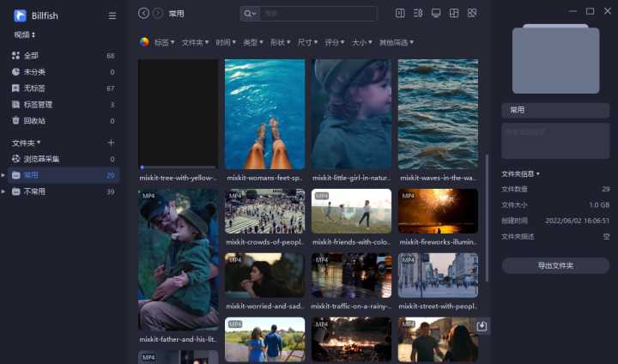The height and width of the screenshot is (364, 618).
Task: Click the 1.0 GB file size value
Action: pyautogui.click(x=599, y=204)
